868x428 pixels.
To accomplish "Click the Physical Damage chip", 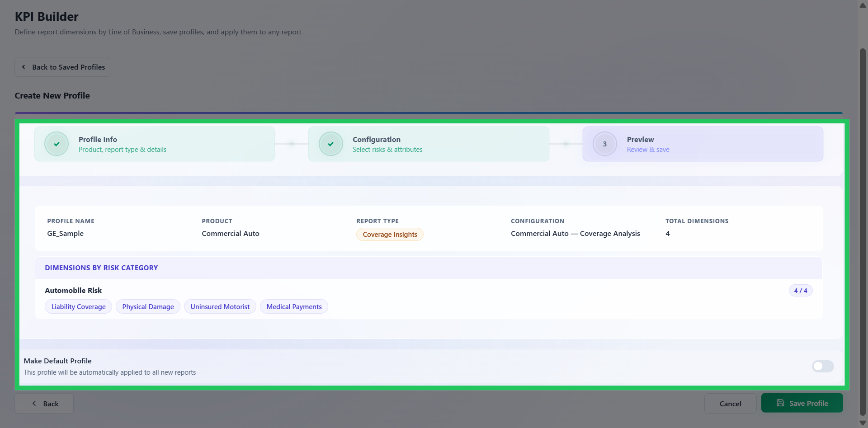I will click(148, 307).
